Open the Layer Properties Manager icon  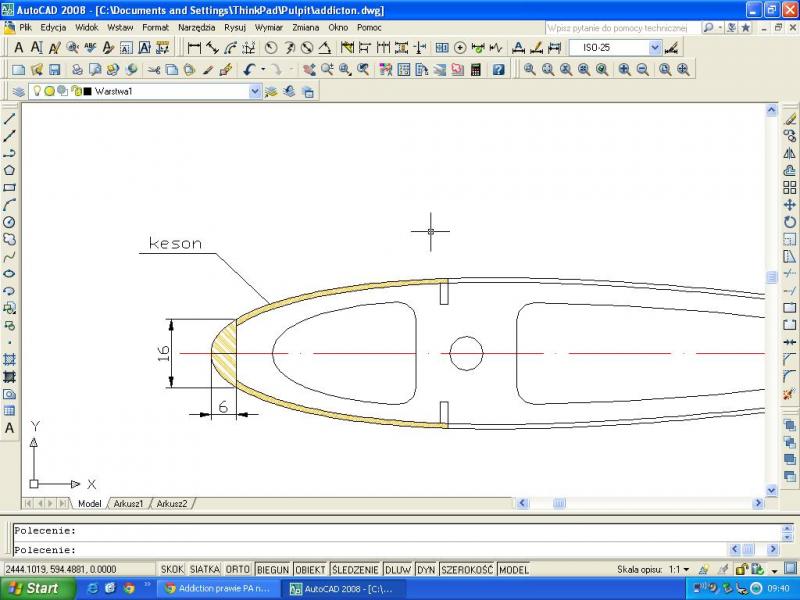(x=18, y=92)
